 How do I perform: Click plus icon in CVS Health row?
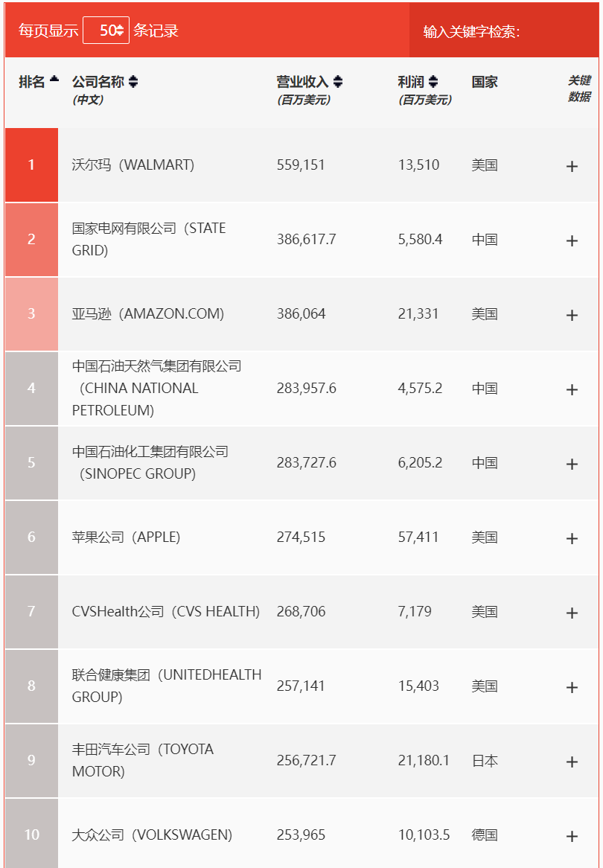coord(572,613)
